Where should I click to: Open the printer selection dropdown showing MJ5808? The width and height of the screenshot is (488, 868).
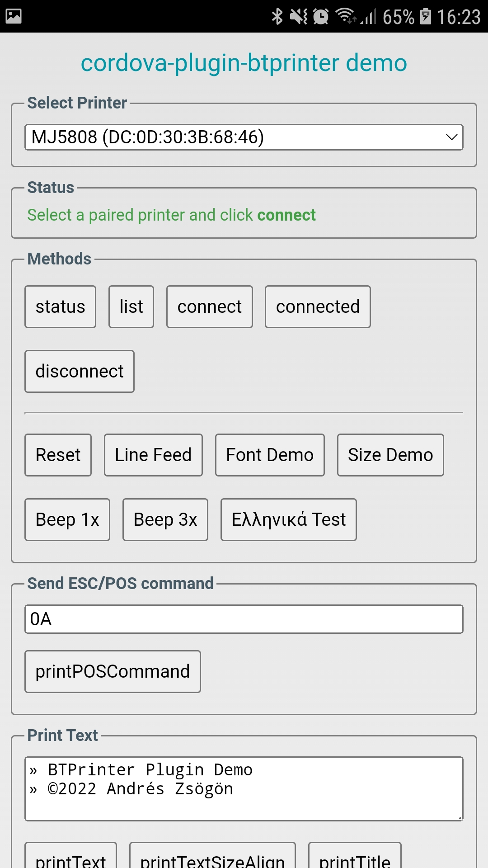click(244, 137)
